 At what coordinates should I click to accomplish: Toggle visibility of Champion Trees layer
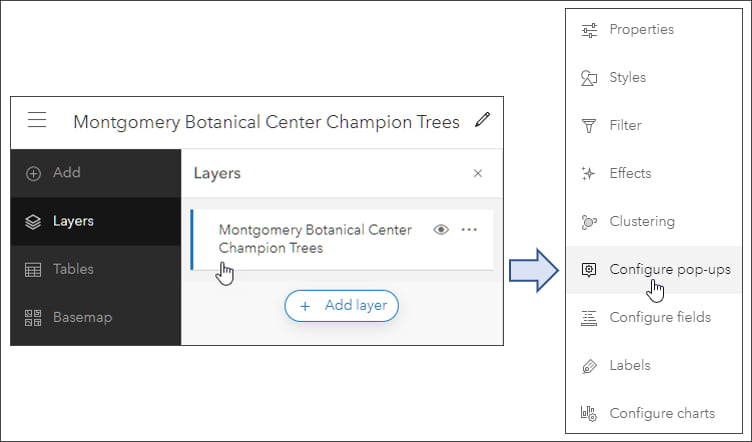[x=441, y=230]
